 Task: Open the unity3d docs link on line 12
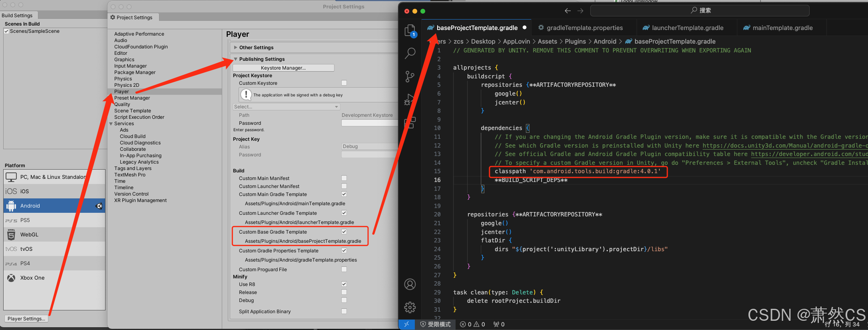click(x=785, y=146)
